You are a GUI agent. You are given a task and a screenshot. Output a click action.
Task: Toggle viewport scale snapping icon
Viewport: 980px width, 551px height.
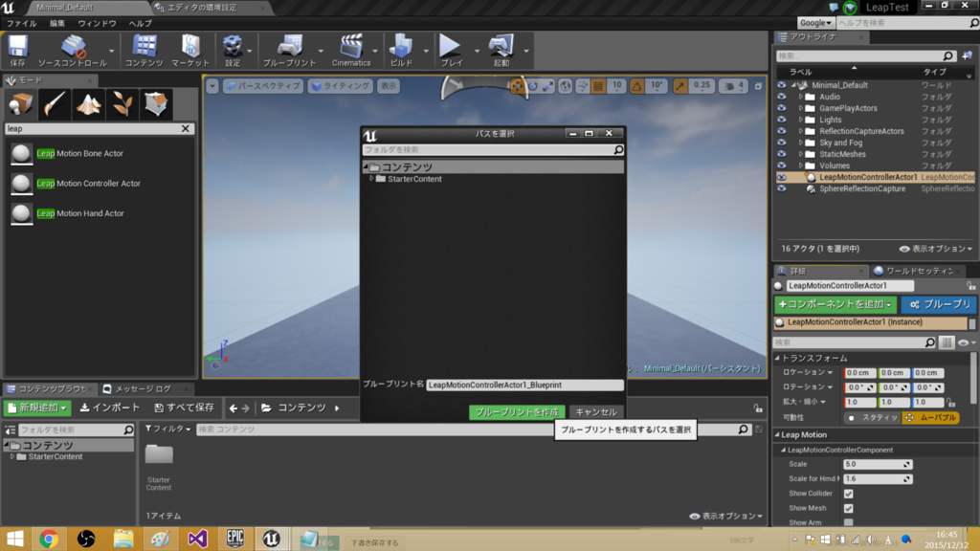[x=680, y=86]
